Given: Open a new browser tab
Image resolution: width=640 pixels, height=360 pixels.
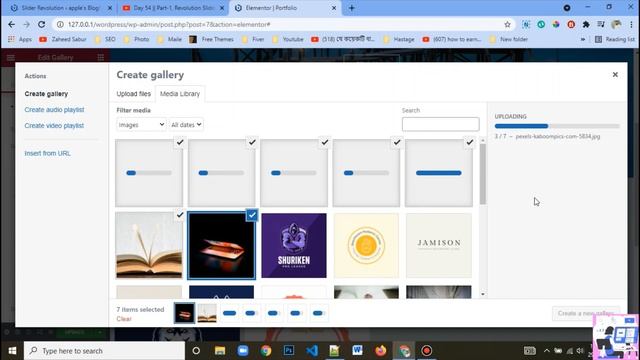Looking at the screenshot, I should (x=351, y=8).
